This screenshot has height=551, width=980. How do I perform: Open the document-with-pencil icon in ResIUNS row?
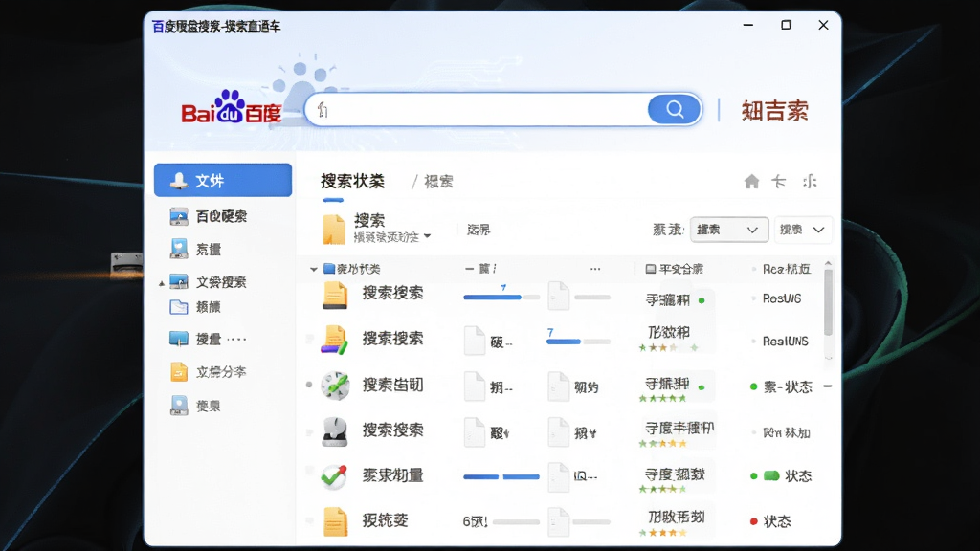(334, 340)
